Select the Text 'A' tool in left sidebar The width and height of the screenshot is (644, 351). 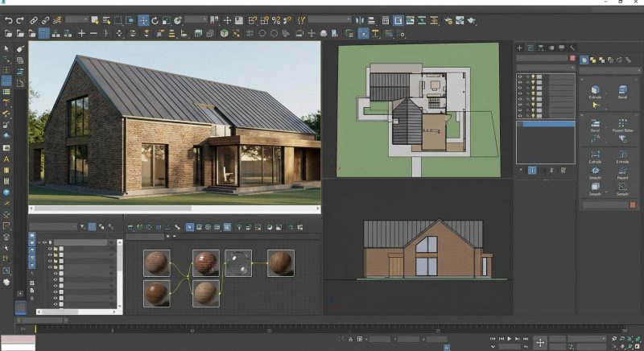6,159
